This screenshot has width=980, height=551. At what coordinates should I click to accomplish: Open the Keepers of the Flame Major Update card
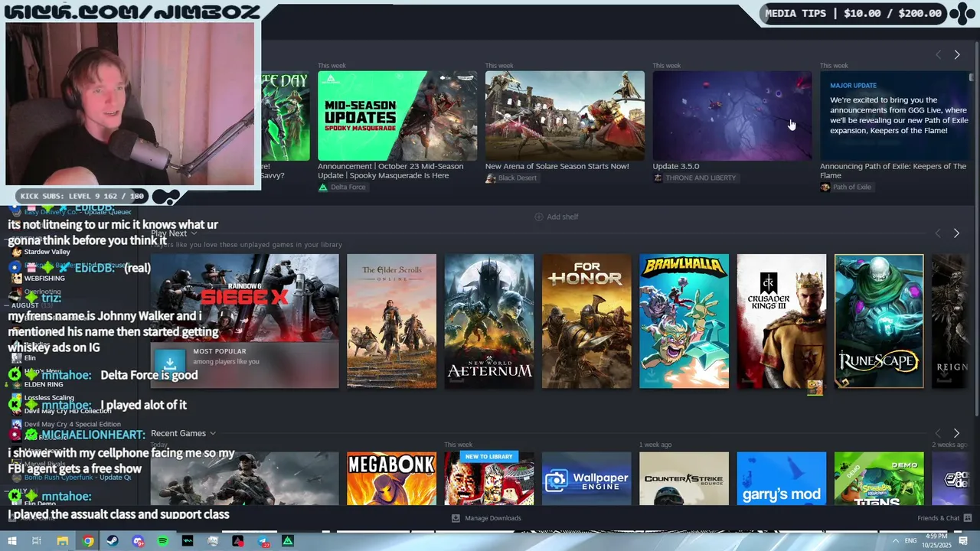896,116
